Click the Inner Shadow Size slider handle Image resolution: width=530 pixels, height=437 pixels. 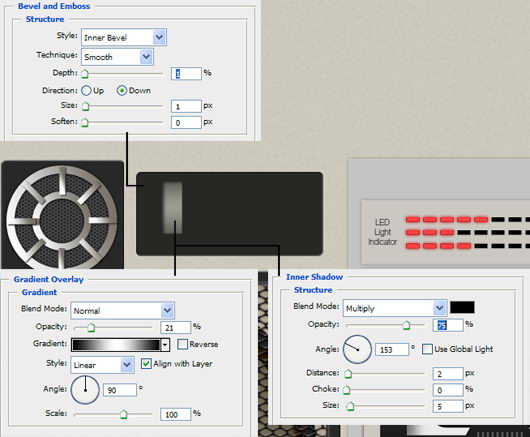coord(351,406)
